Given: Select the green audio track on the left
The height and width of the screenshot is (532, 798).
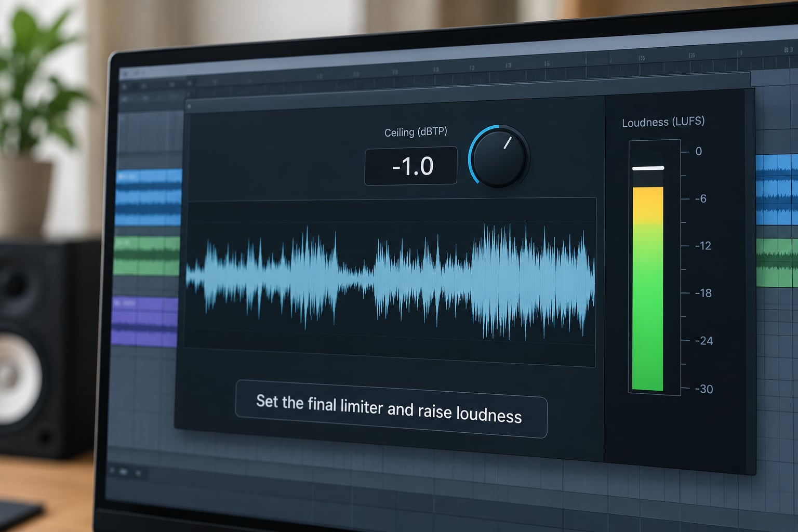Looking at the screenshot, I should [x=147, y=256].
